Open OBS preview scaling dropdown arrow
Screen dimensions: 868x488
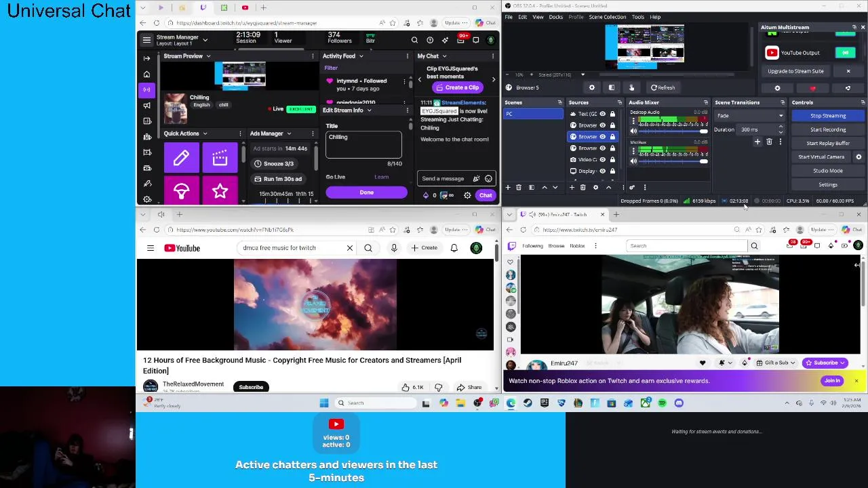[583, 75]
